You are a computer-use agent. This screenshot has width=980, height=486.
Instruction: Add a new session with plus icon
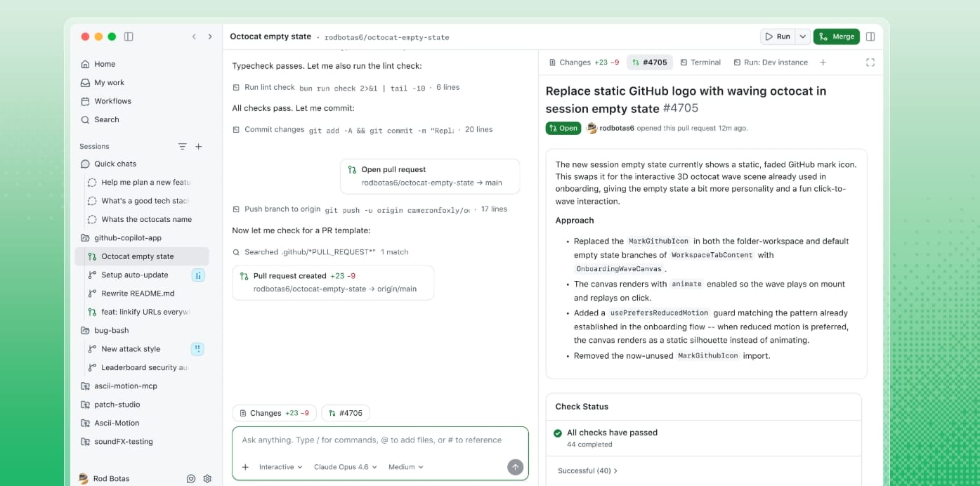point(199,146)
